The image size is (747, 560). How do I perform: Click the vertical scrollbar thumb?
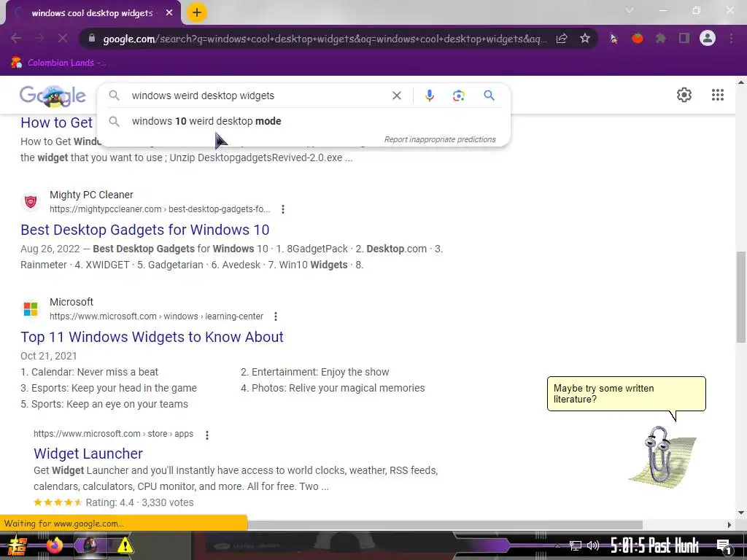(741, 297)
